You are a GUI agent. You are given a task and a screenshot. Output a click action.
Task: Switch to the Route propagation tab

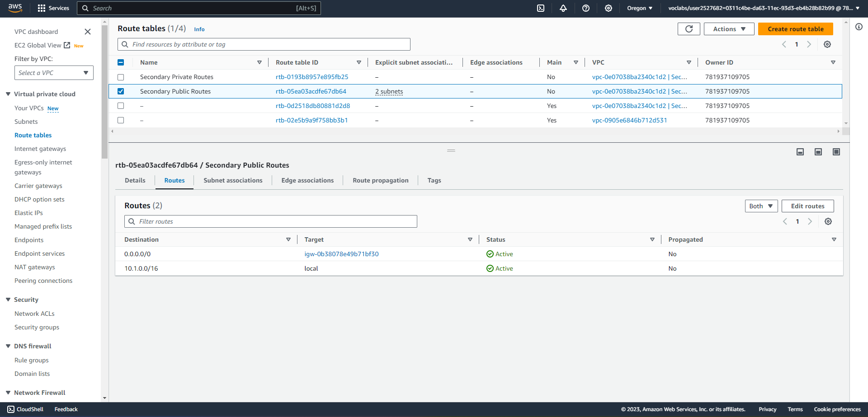pos(380,180)
